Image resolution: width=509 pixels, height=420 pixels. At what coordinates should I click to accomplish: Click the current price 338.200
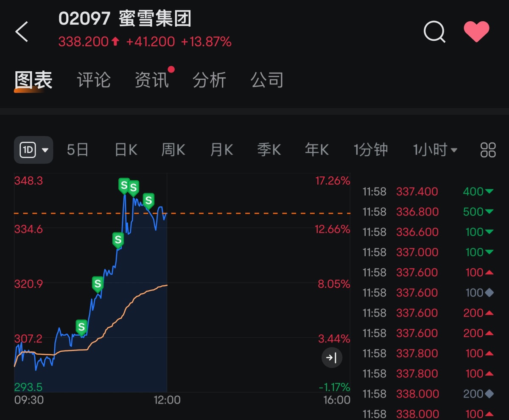click(84, 42)
